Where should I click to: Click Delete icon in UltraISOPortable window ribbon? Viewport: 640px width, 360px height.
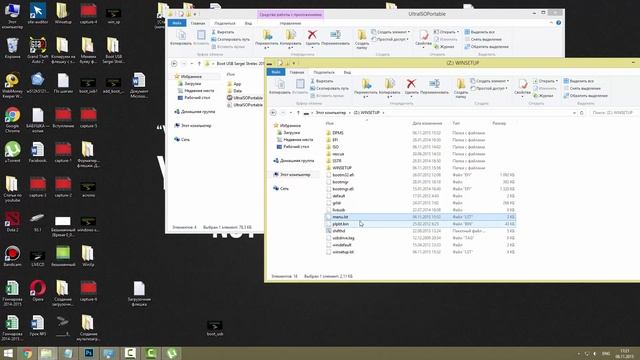(x=312, y=35)
